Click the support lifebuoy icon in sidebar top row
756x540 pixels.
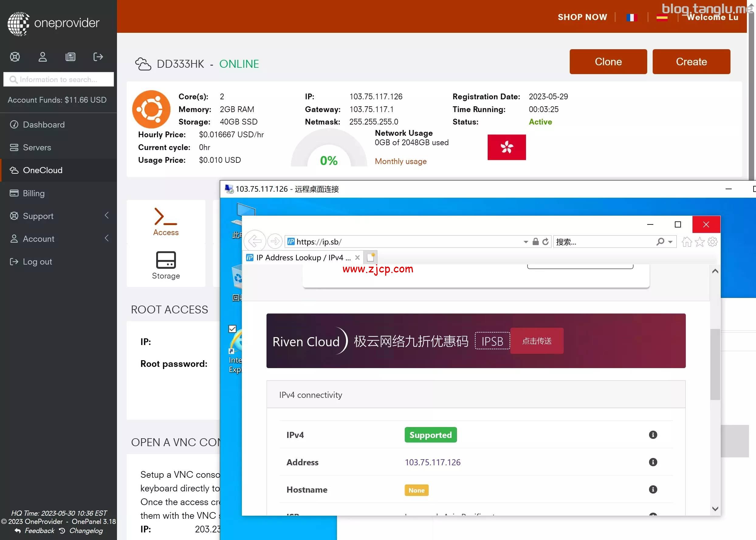(15, 57)
